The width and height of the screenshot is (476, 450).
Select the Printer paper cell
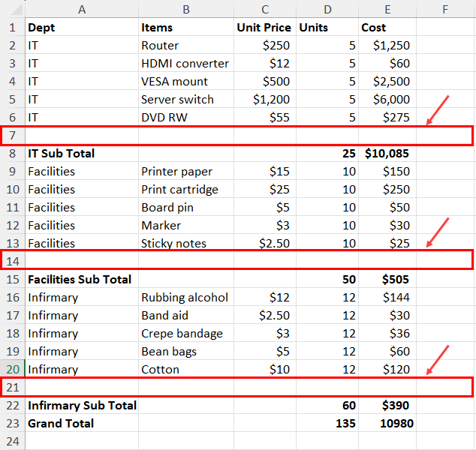pyautogui.click(x=186, y=172)
